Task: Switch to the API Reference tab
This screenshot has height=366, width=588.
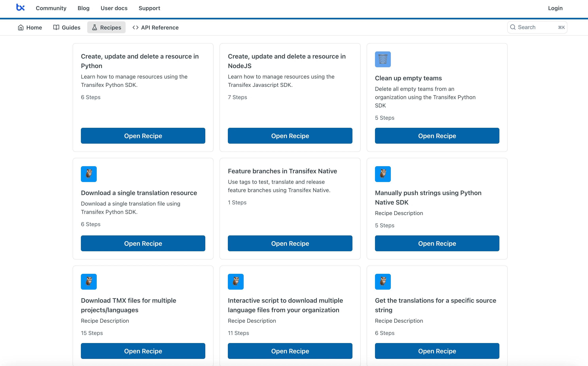Action: (x=155, y=27)
